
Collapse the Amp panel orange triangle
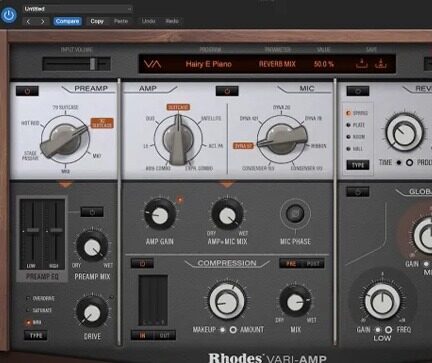tap(227, 184)
